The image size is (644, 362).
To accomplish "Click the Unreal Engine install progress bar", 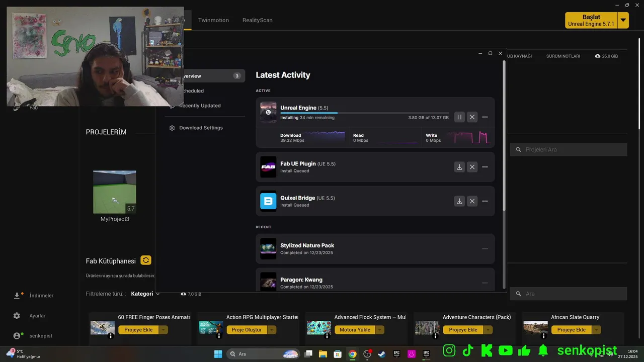I will coord(364,113).
